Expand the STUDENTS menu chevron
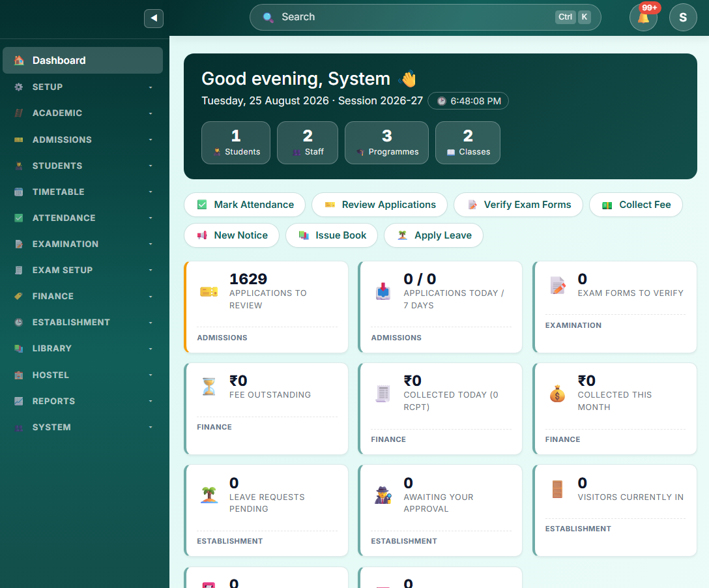Screen dimensions: 709x588 (151, 166)
